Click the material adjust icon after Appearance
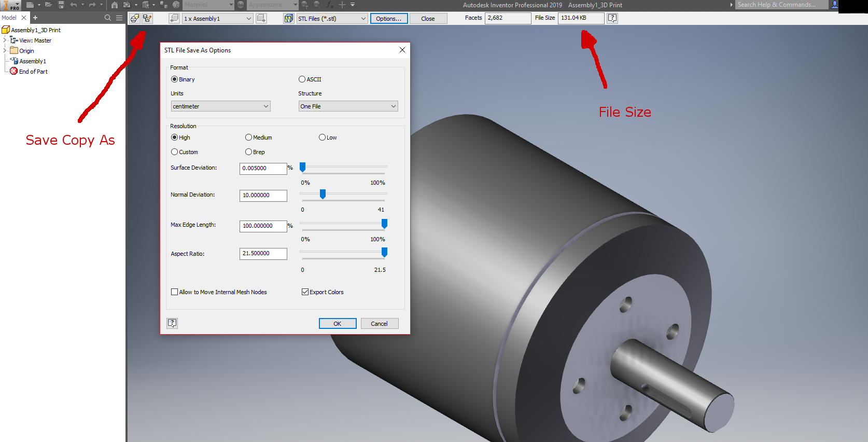 click(304, 5)
